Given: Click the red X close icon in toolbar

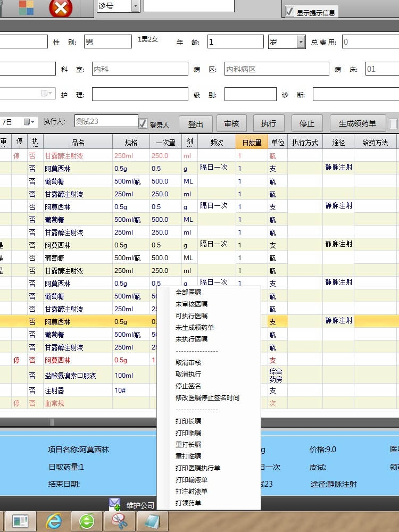Looking at the screenshot, I should (61, 7).
